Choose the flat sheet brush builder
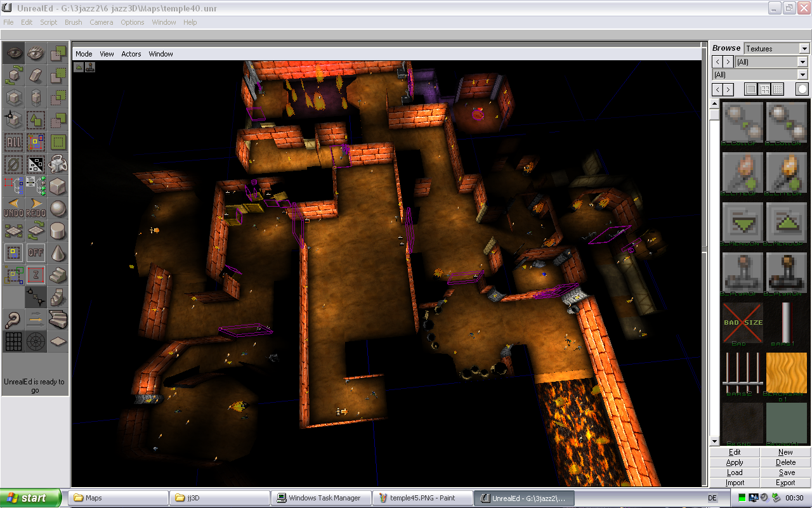The width and height of the screenshot is (812, 508). 58,342
